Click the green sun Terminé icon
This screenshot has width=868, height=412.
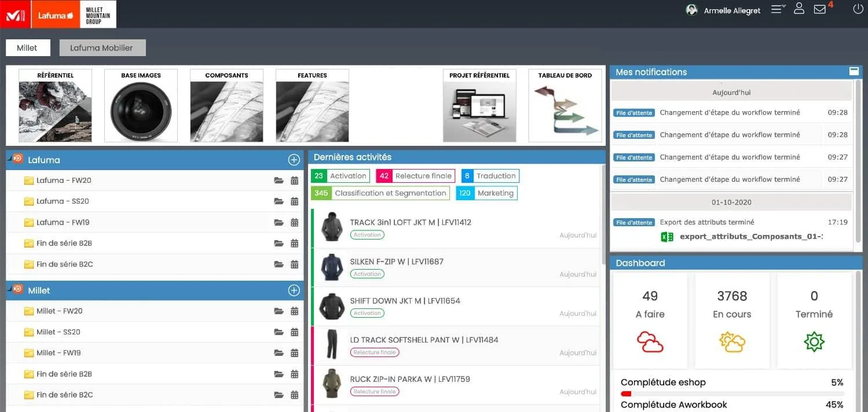click(814, 342)
